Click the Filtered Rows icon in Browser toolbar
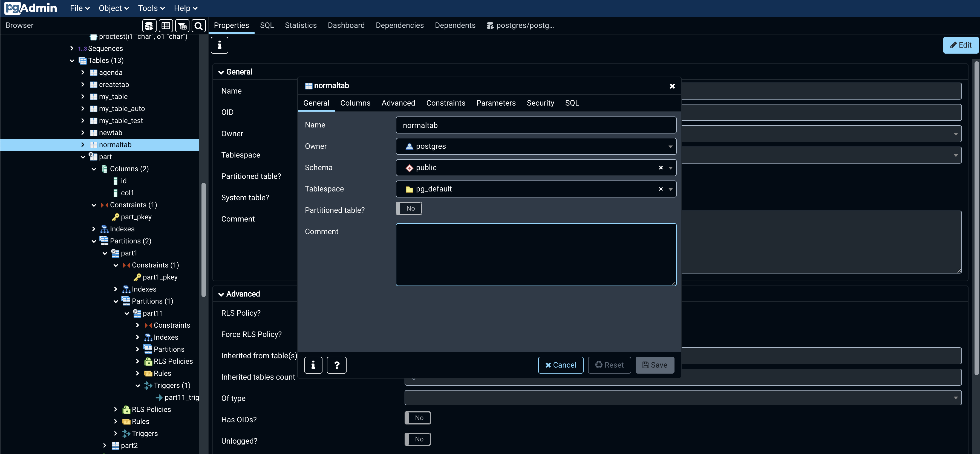This screenshot has width=980, height=454. 182,25
